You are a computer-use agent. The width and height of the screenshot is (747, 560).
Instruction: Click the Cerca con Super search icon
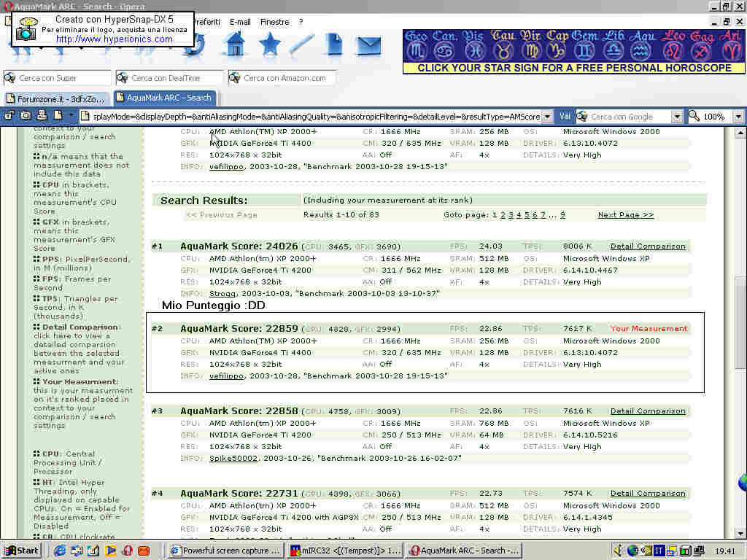(10, 77)
